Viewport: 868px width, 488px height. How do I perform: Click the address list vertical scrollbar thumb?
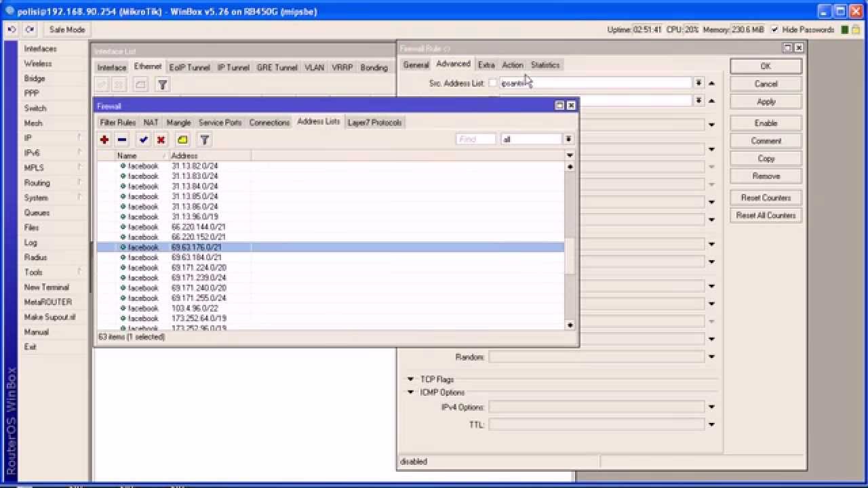(570, 256)
